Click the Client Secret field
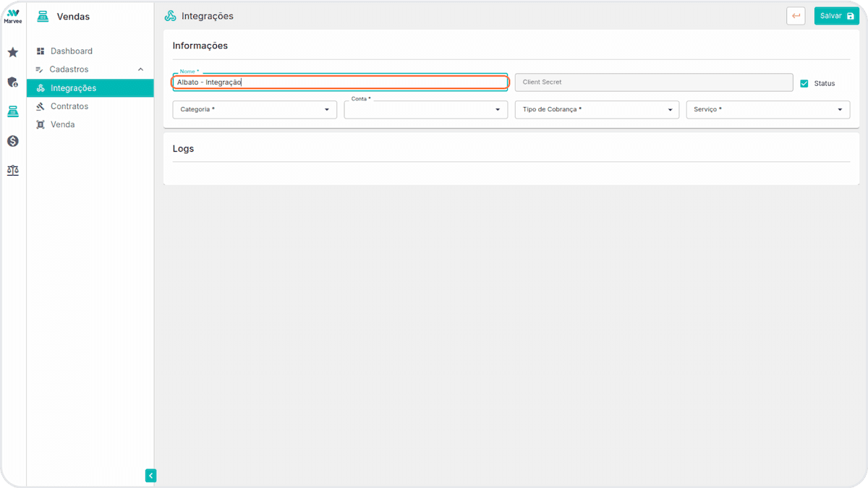 click(654, 82)
